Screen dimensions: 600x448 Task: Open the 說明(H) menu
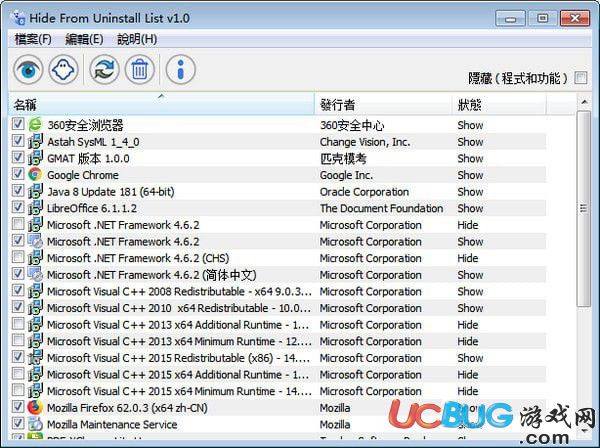click(x=137, y=39)
